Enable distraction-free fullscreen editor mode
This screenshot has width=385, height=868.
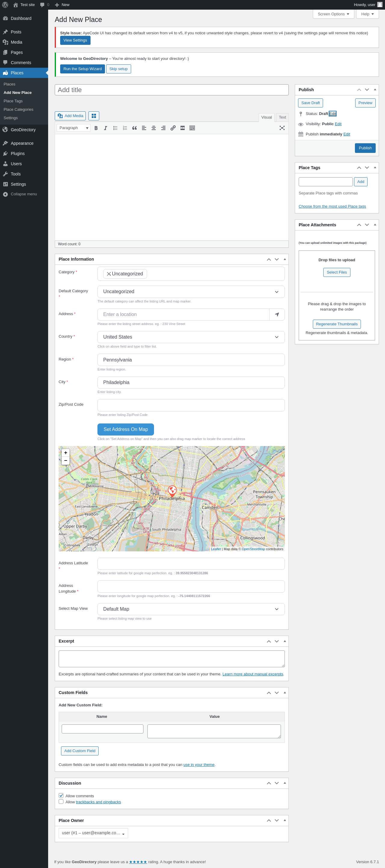click(x=282, y=128)
